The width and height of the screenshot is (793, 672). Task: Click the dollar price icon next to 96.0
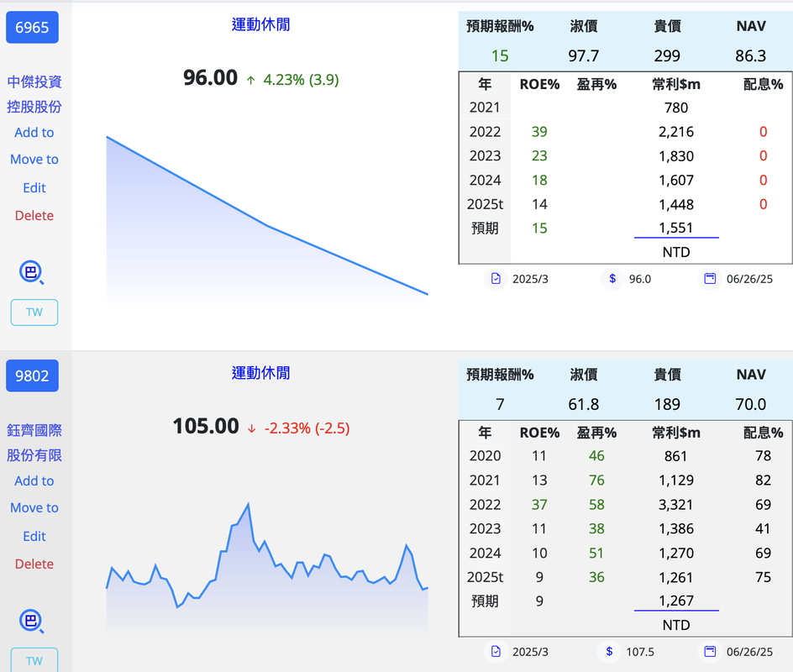point(612,279)
